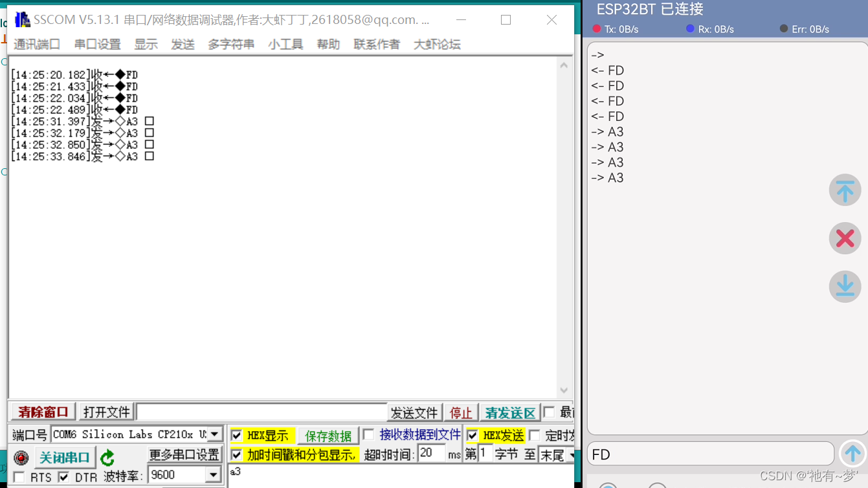Tap the red X clear button in ESP32BT

[845, 238]
